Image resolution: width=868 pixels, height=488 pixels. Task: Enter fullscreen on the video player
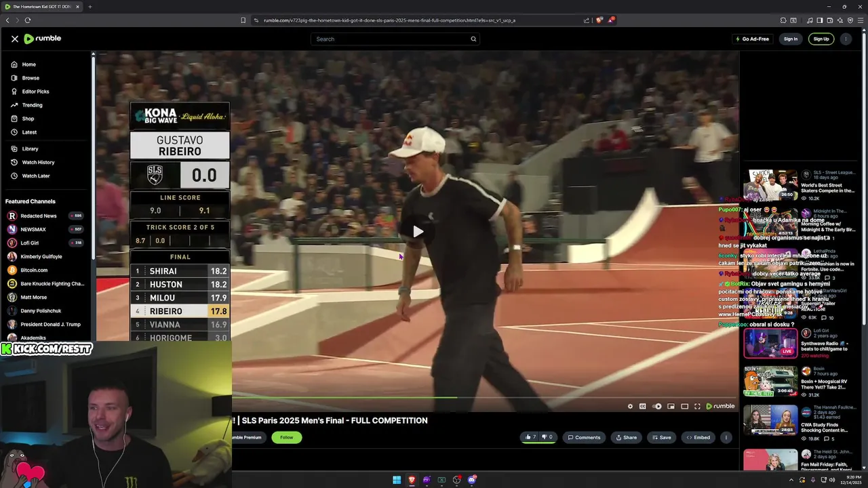[697, 406]
